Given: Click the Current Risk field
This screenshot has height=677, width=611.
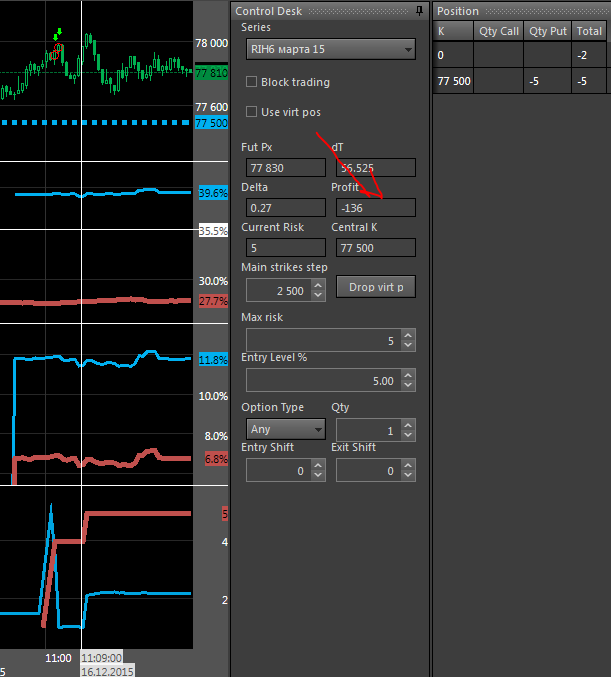Looking at the screenshot, I should point(286,248).
